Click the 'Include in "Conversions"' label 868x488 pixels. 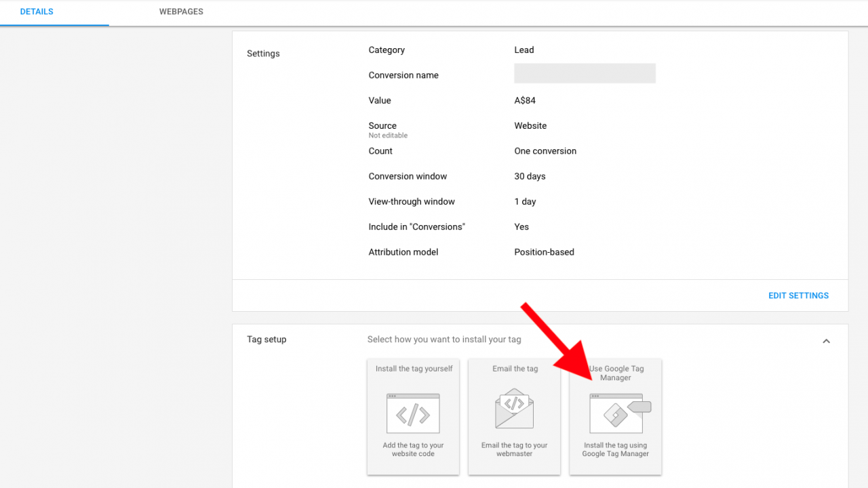click(x=417, y=226)
